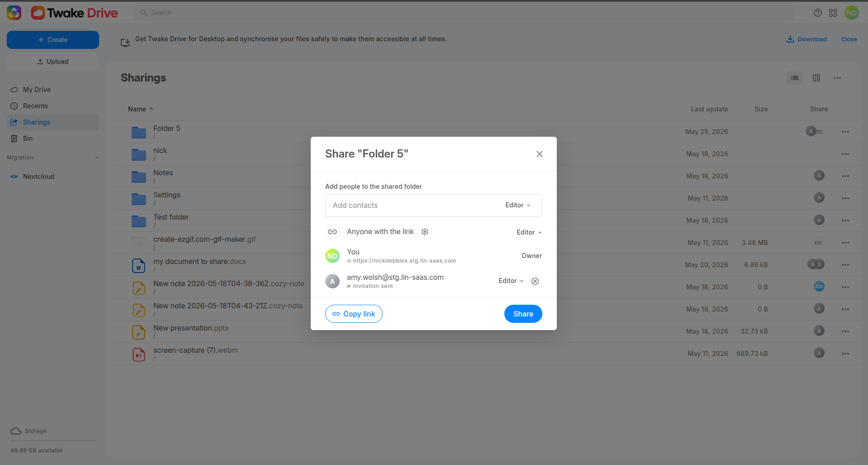This screenshot has width=868, height=465.
Task: Open Nextcloud migration item
Action: click(53, 177)
